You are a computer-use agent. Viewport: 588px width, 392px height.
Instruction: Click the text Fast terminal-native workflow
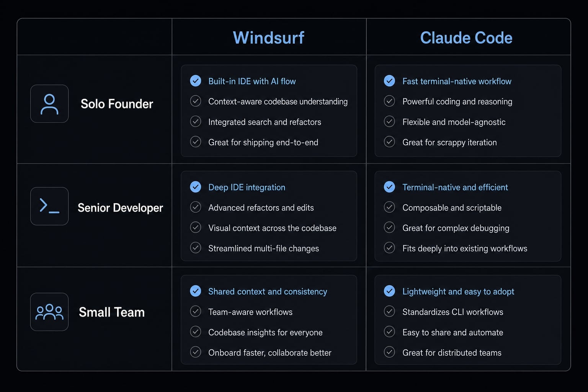pyautogui.click(x=457, y=81)
